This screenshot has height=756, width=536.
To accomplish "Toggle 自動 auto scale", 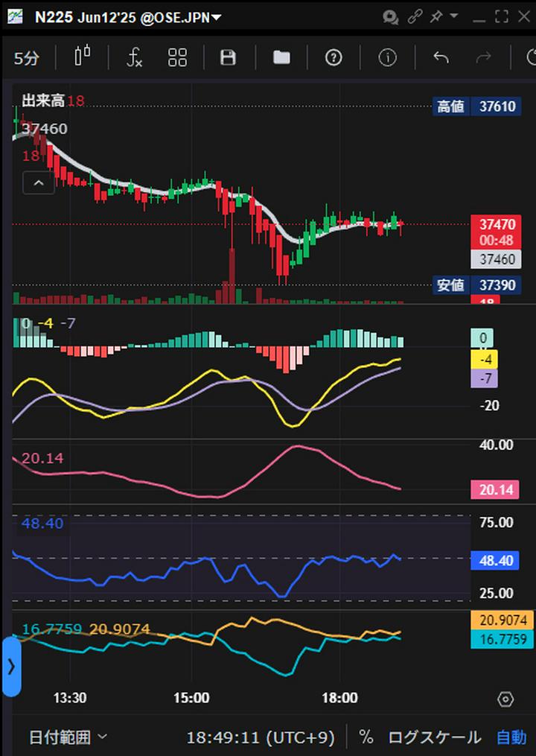I will (x=511, y=737).
